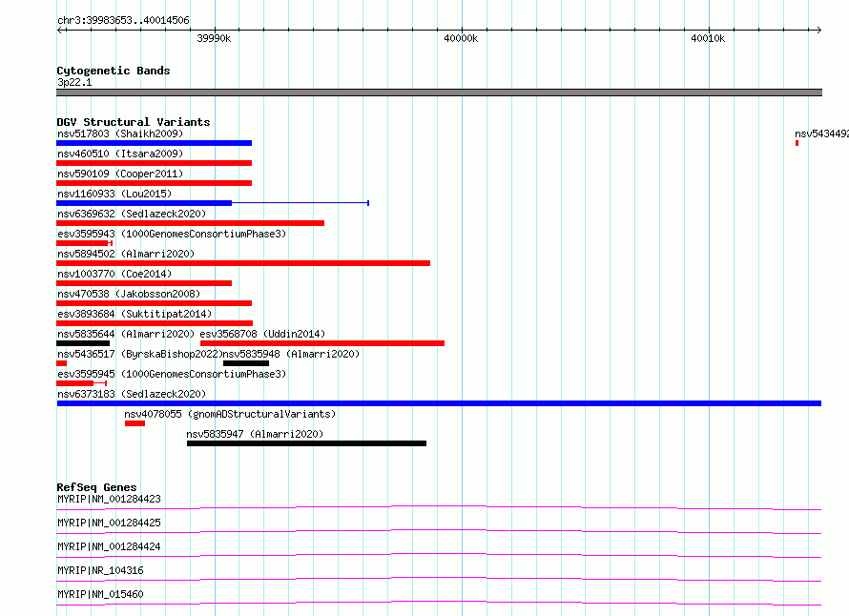Select the blue nsv517803 variant bar
This screenshot has height=616, width=849.
[154, 143]
